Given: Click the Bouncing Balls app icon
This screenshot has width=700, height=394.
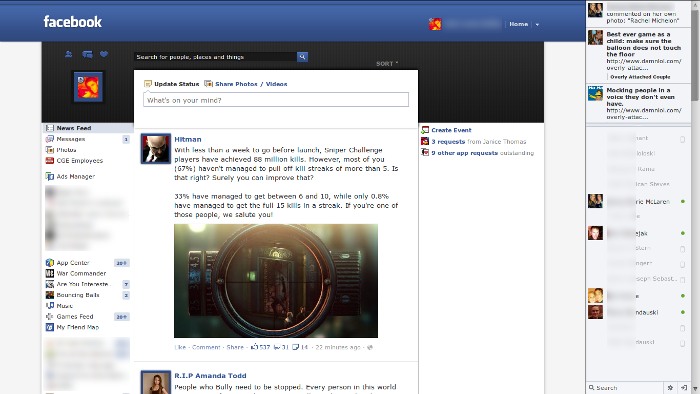Looking at the screenshot, I should coord(50,295).
